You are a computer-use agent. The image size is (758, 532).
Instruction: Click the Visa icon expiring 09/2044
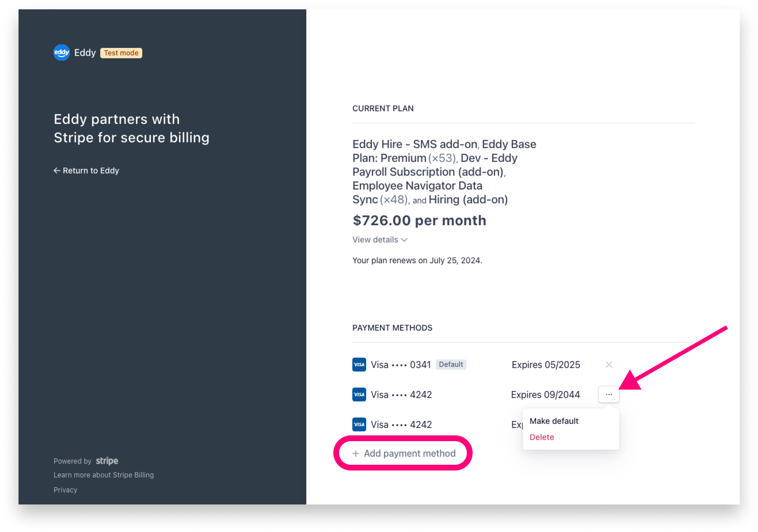[359, 394]
